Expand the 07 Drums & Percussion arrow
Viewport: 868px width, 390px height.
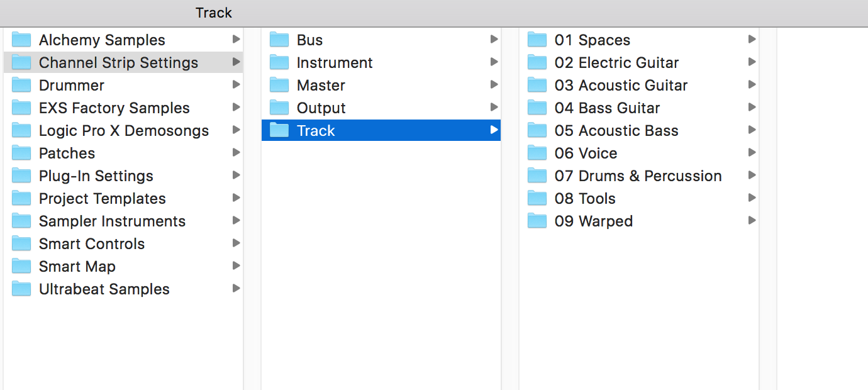(x=752, y=175)
